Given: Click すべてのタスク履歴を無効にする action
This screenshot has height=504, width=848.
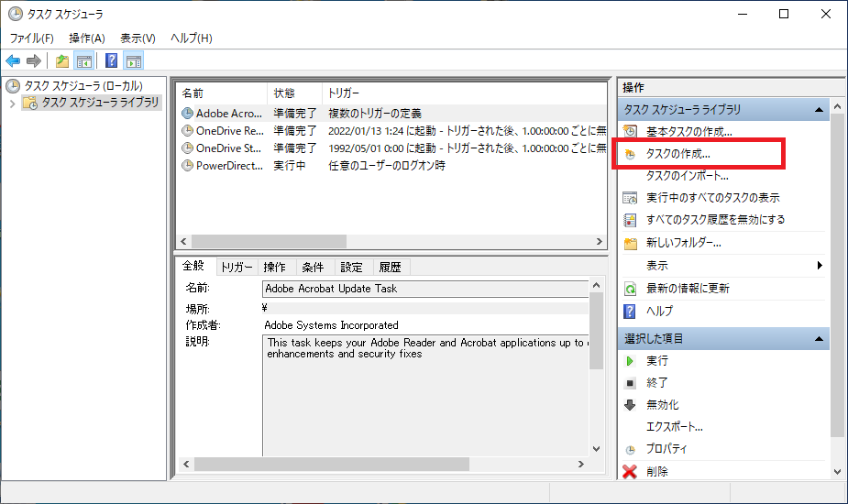Looking at the screenshot, I should 715,220.
